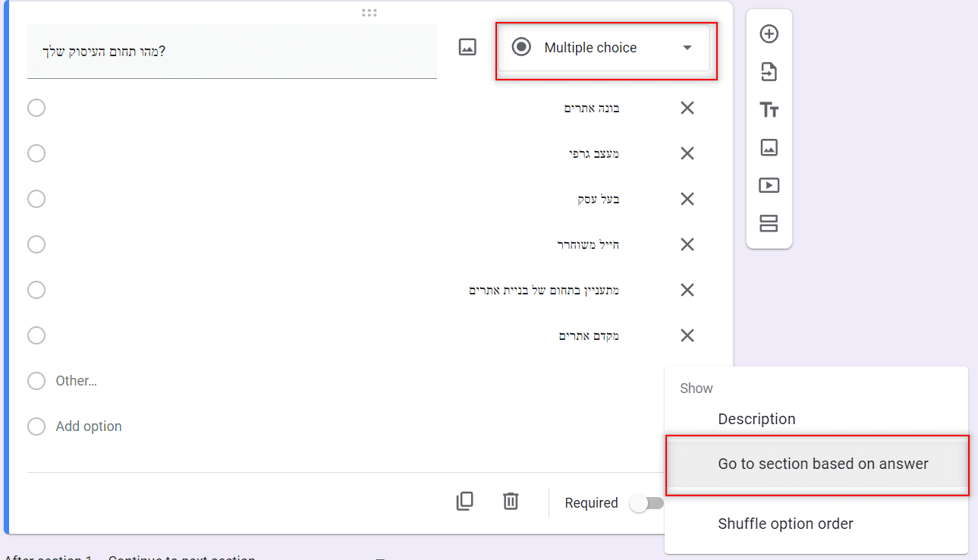Screen dimensions: 978x560
Task: Toggle the Required switch
Action: [647, 503]
